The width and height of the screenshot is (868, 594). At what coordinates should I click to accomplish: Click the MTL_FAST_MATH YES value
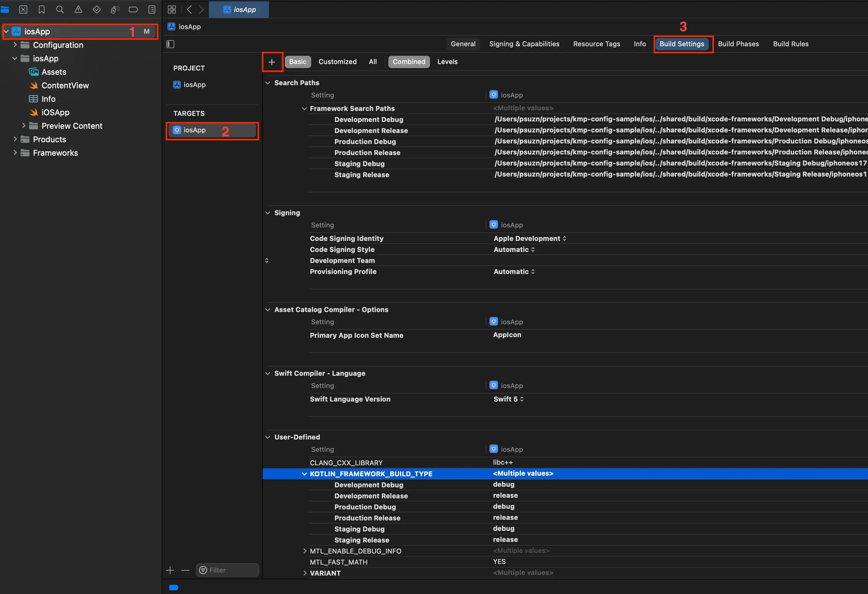click(499, 562)
